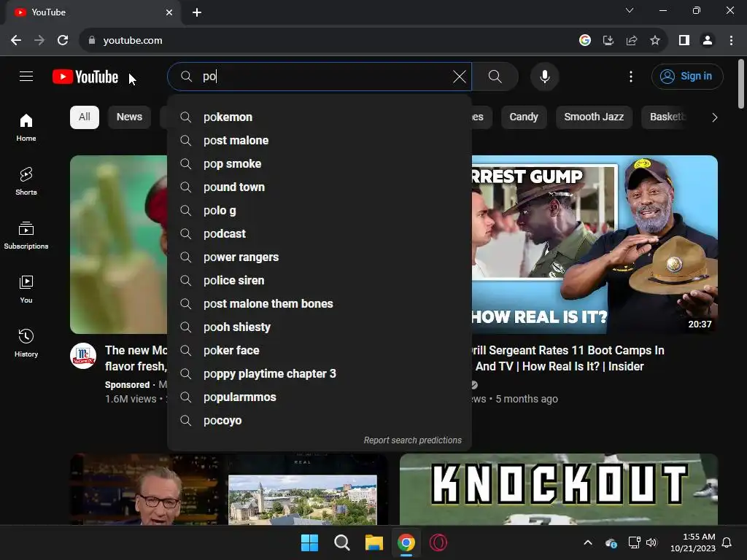This screenshot has height=560, width=747.
Task: Choose the polo g suggestion
Action: [x=320, y=211]
